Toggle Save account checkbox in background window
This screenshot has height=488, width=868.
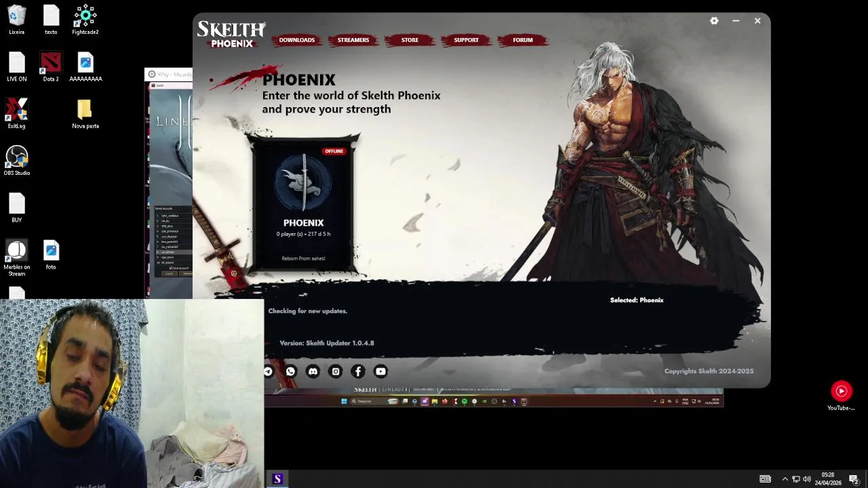(171, 268)
